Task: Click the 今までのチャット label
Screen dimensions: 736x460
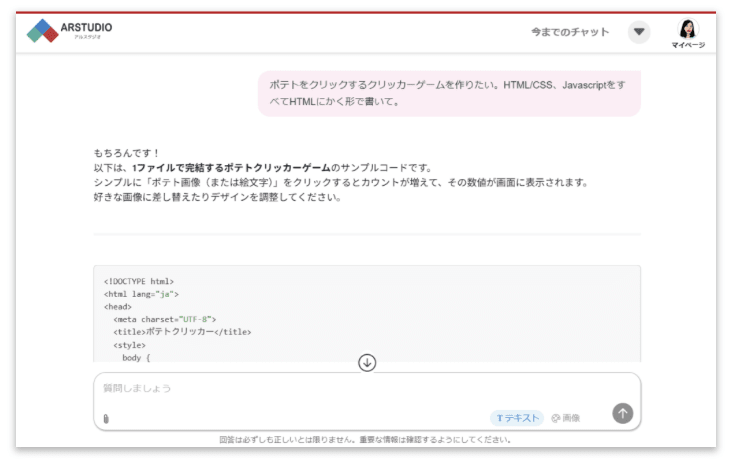Action: tap(570, 32)
